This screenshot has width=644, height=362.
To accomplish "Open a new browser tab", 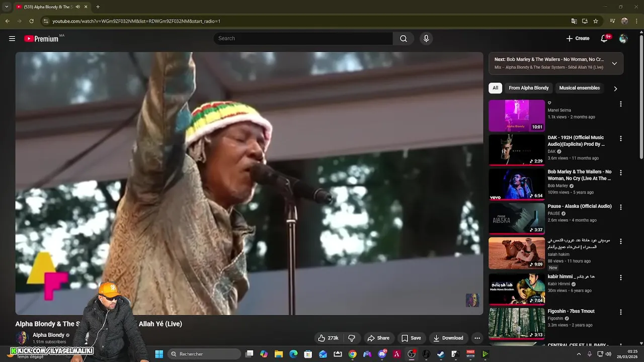I will point(98,7).
